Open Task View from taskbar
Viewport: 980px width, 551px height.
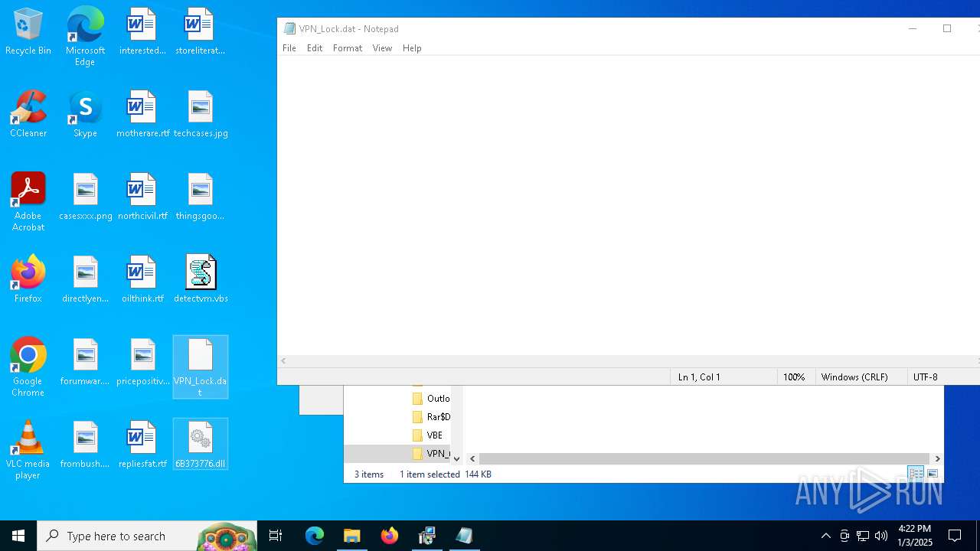point(276,536)
